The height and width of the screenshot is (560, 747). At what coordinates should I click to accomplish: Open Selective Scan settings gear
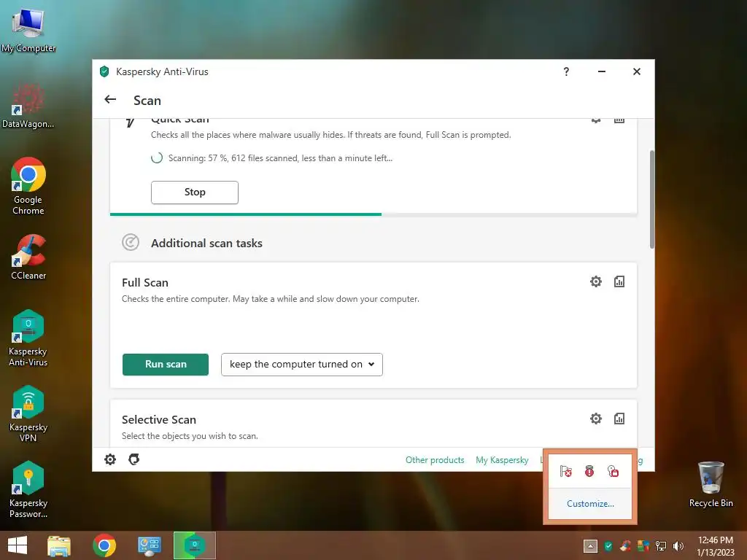pyautogui.click(x=595, y=419)
